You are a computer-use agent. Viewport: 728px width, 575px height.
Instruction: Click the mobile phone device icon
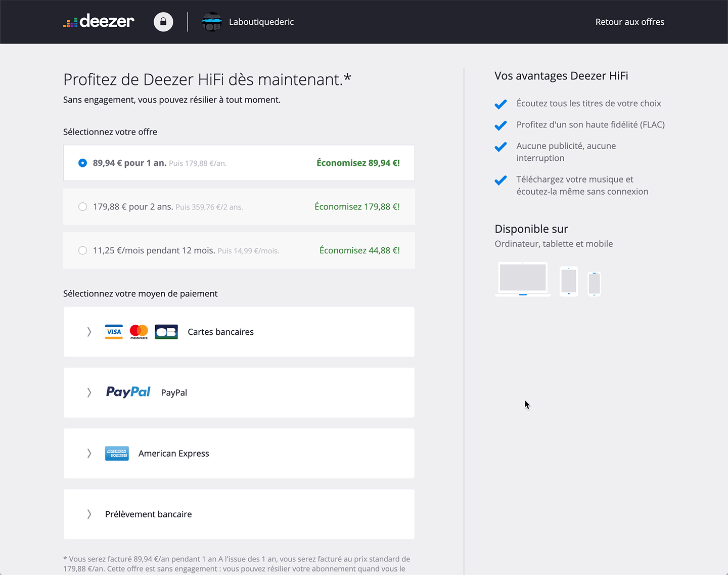(595, 284)
